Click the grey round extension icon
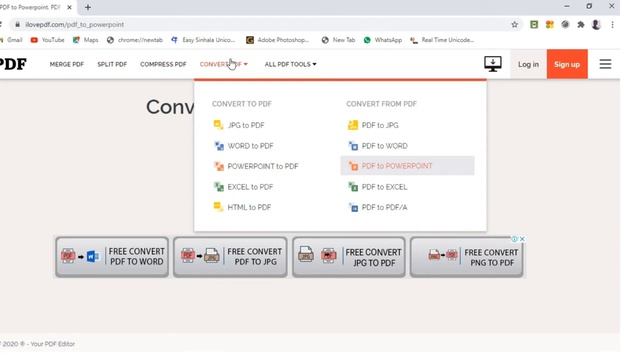This screenshot has height=360, width=640. click(565, 24)
